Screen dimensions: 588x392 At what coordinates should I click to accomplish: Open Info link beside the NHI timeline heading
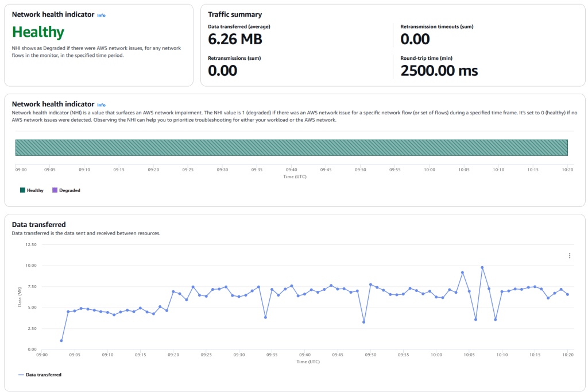tap(101, 105)
